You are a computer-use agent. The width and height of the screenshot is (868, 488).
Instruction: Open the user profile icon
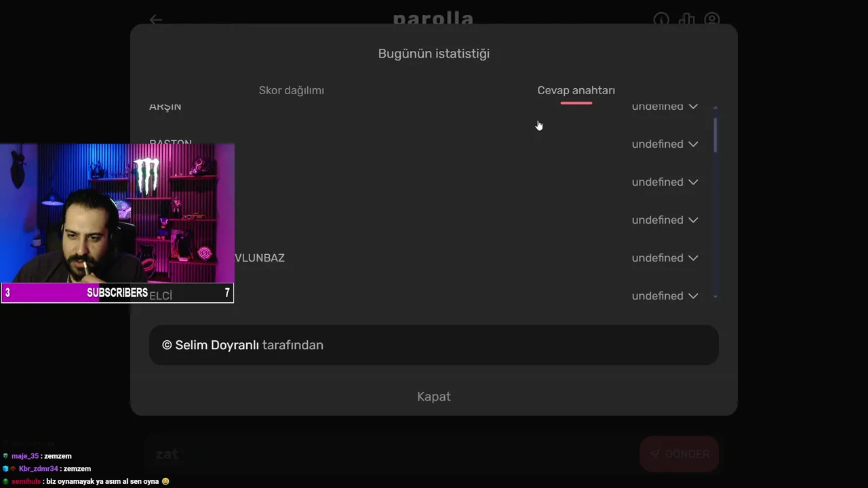[711, 20]
